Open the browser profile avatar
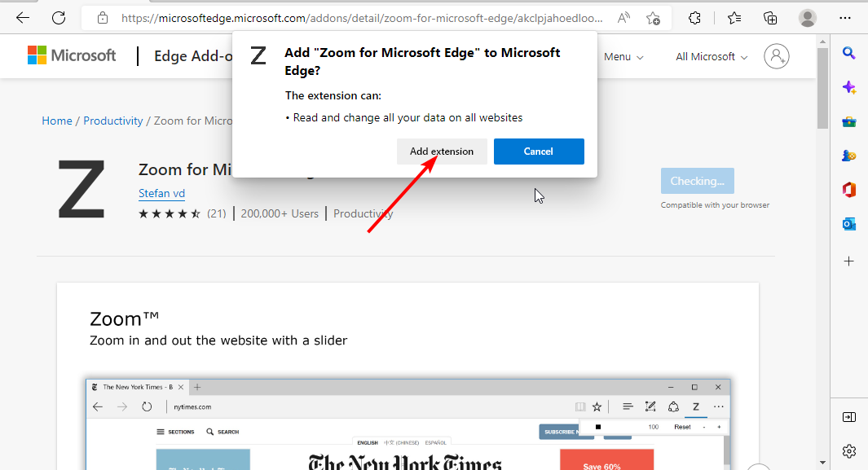Screen dimensions: 868x470 pyautogui.click(x=808, y=18)
